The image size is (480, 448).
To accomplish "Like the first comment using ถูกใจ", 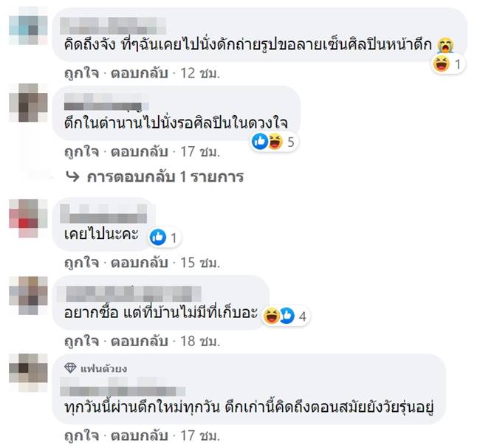I will 81,74.
